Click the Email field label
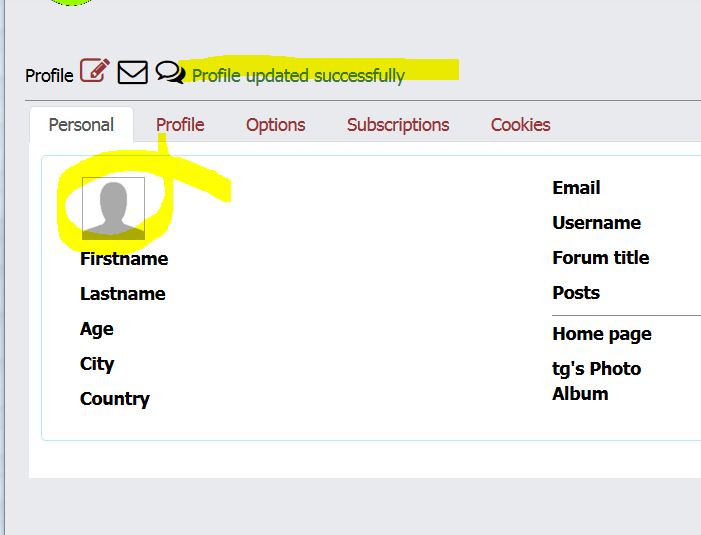Image resolution: width=701 pixels, height=535 pixels. pyautogui.click(x=576, y=188)
